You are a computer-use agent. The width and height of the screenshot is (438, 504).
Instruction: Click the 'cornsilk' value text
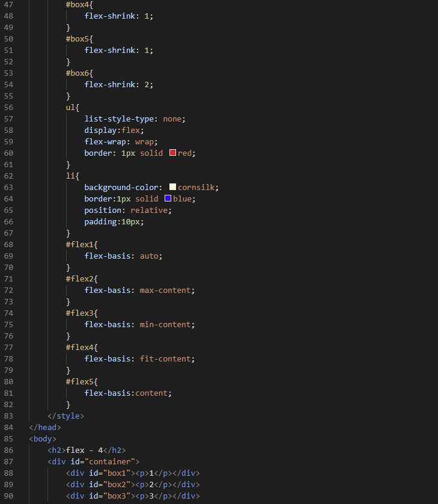[x=196, y=188]
